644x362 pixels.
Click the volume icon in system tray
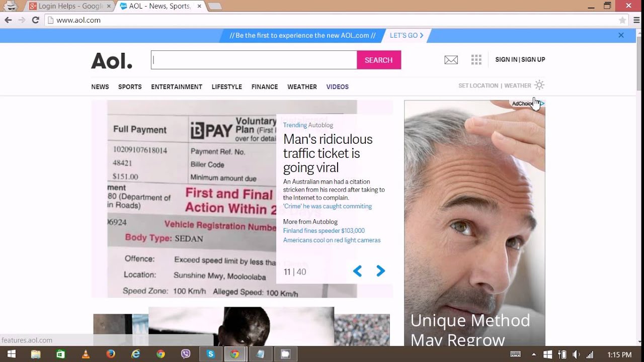[576, 354]
